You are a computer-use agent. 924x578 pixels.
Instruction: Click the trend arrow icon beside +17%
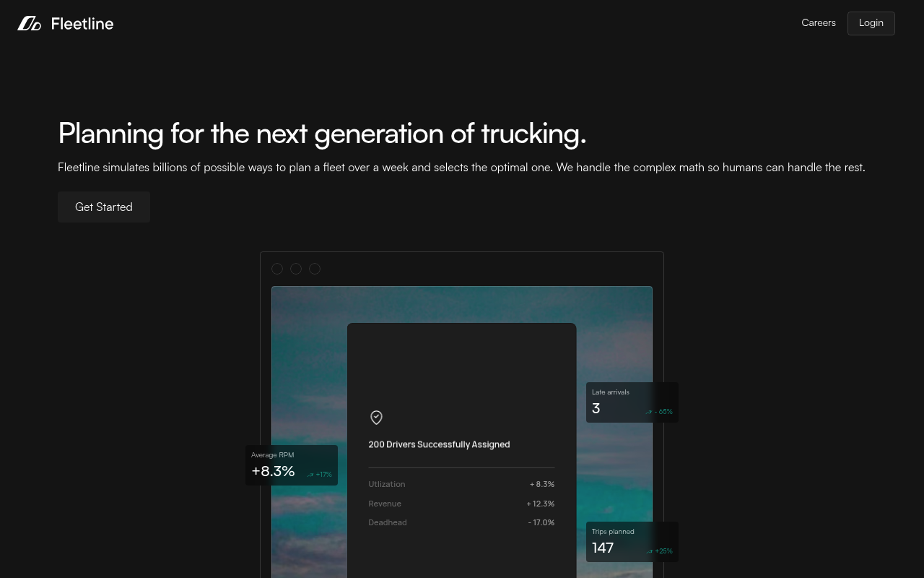tap(310, 475)
